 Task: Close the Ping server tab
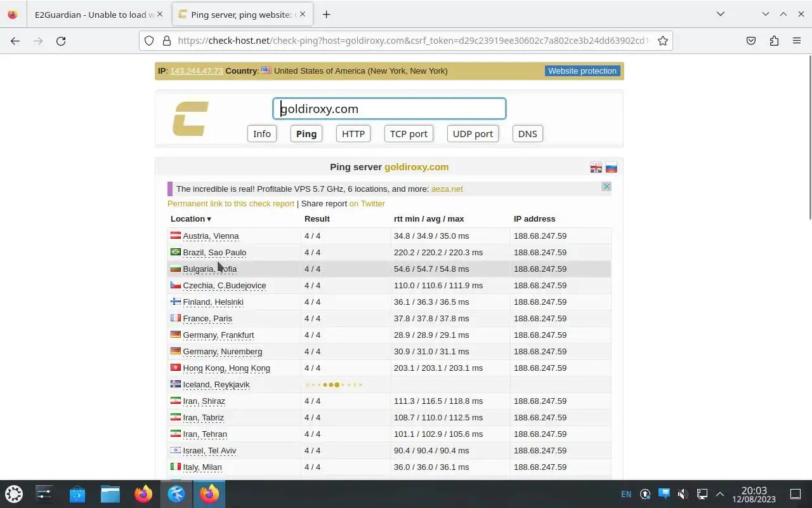coord(303,14)
